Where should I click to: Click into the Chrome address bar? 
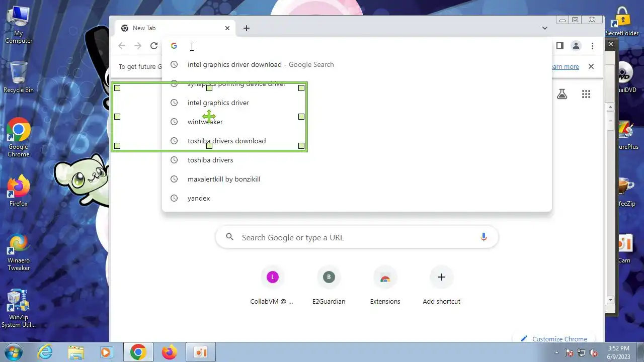click(357, 46)
